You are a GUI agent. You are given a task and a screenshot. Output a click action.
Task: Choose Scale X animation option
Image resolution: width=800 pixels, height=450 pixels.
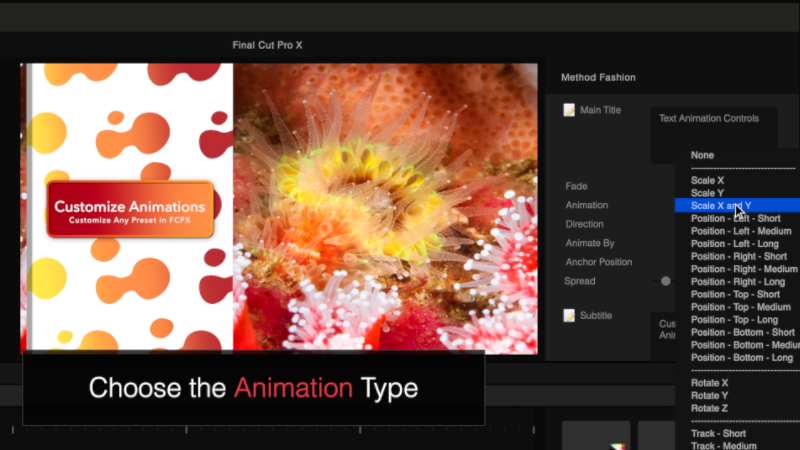point(707,181)
